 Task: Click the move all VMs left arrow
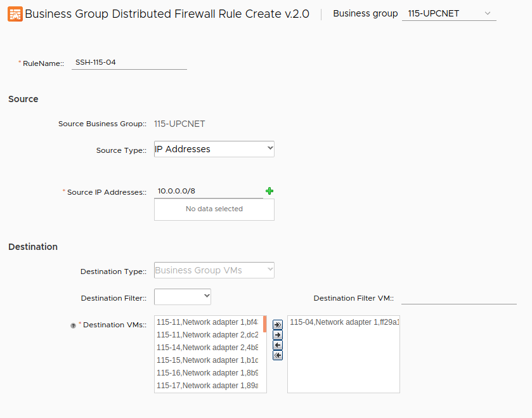pos(278,355)
